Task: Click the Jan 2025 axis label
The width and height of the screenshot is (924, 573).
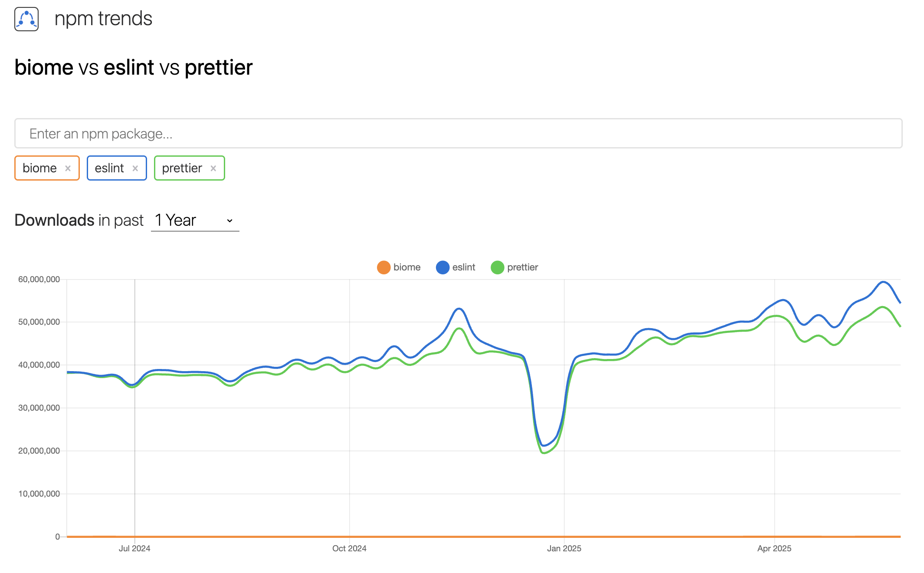Action: click(x=564, y=548)
